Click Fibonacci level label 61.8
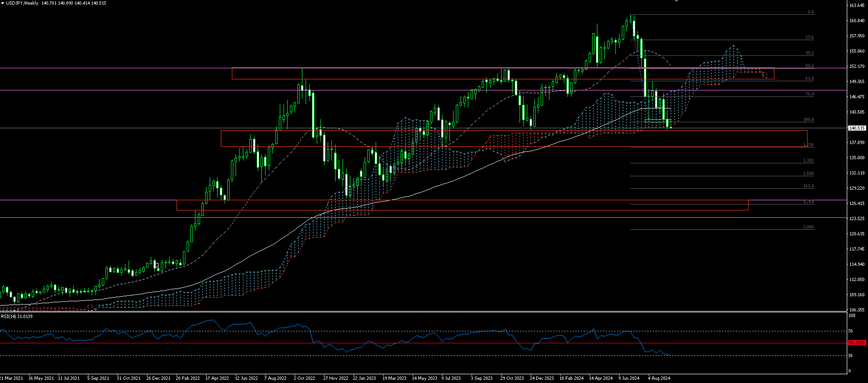The width and height of the screenshot is (868, 383). click(x=809, y=78)
